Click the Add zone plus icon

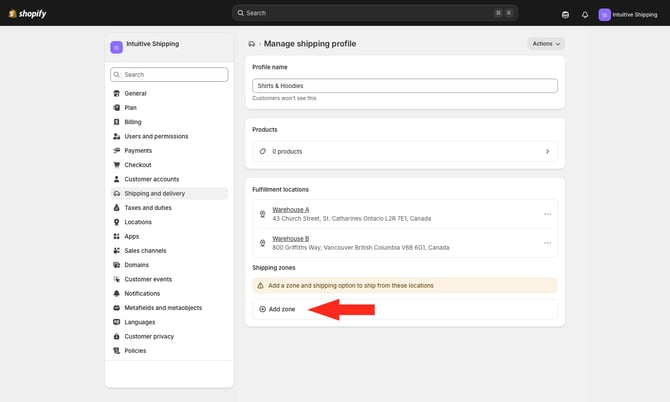point(262,309)
